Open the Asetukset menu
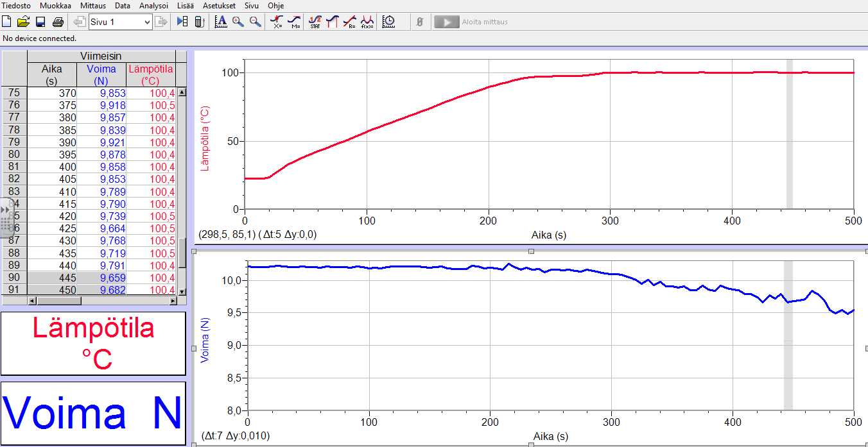This screenshot has width=868, height=447. click(x=219, y=5)
